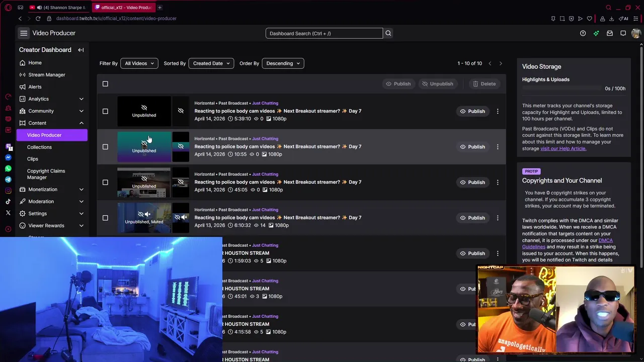Click the visit our Help Article link

click(563, 148)
